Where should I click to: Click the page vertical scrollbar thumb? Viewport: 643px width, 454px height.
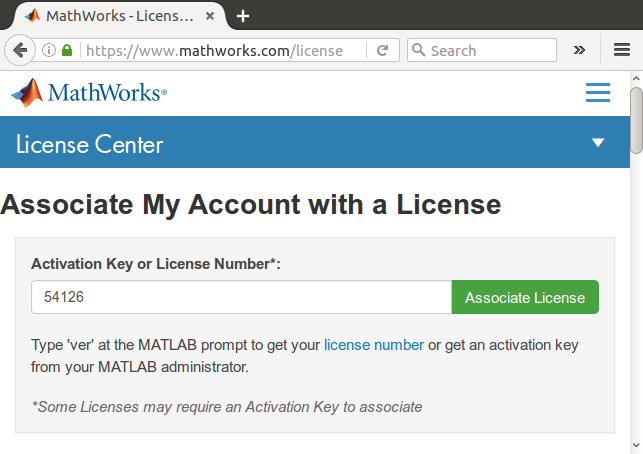point(636,121)
